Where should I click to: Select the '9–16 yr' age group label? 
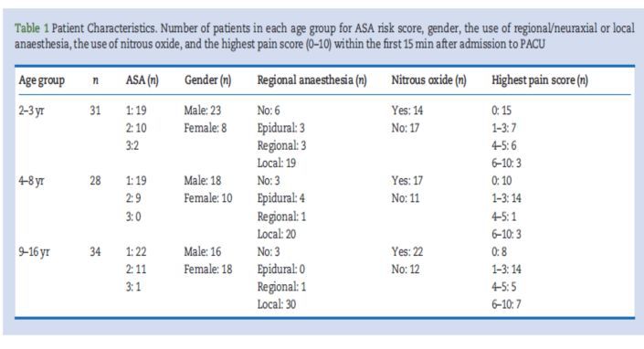(x=34, y=251)
